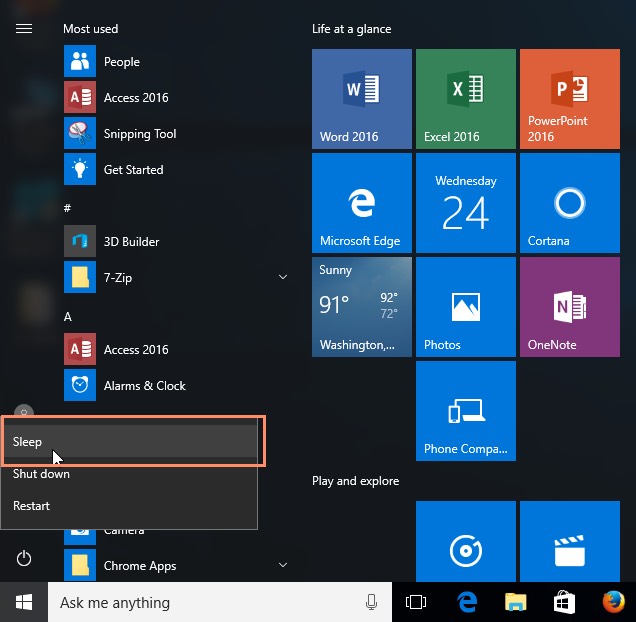Open the Cortana tile

click(x=570, y=203)
